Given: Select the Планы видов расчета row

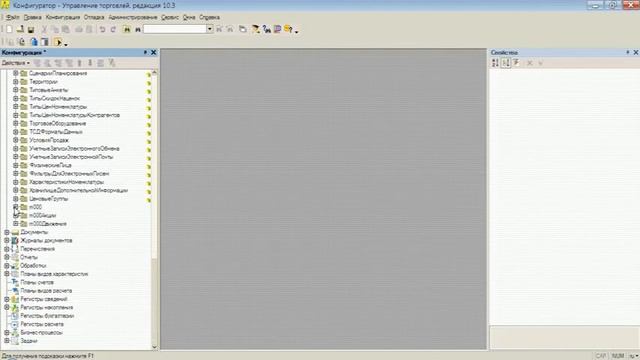Looking at the screenshot, I should [x=46, y=291].
